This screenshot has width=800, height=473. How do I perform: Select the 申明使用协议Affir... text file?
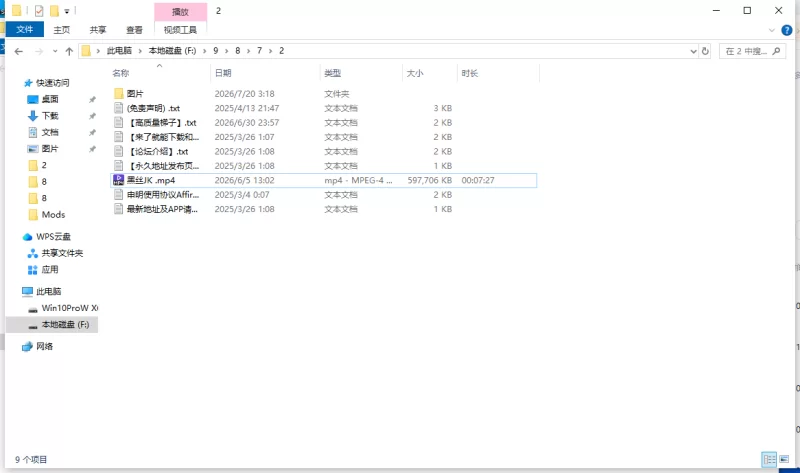point(163,194)
